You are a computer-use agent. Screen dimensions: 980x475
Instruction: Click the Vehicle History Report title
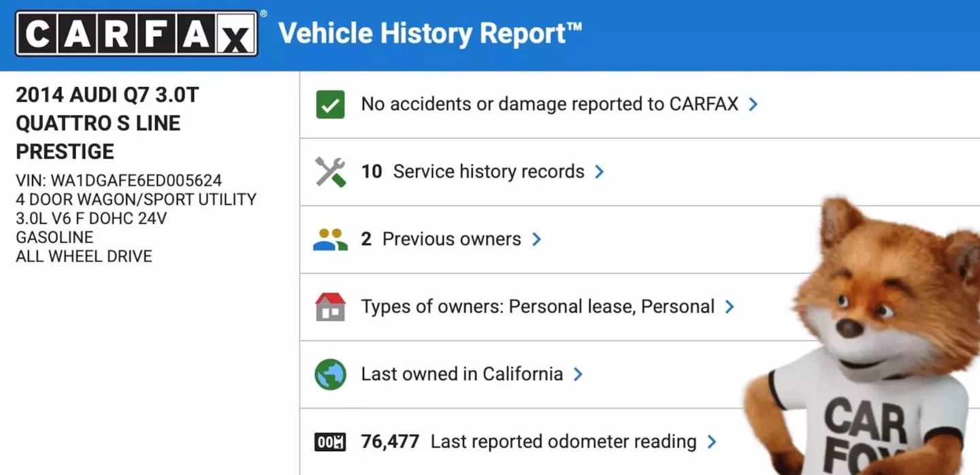point(430,33)
